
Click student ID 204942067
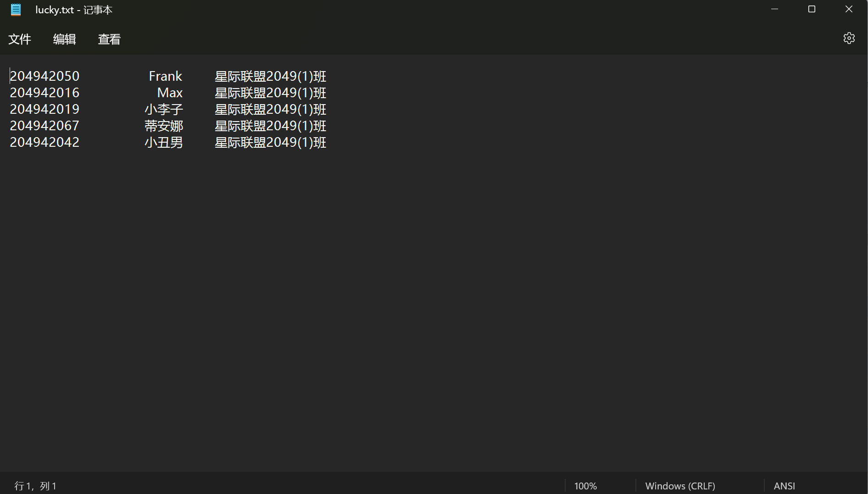click(x=45, y=126)
